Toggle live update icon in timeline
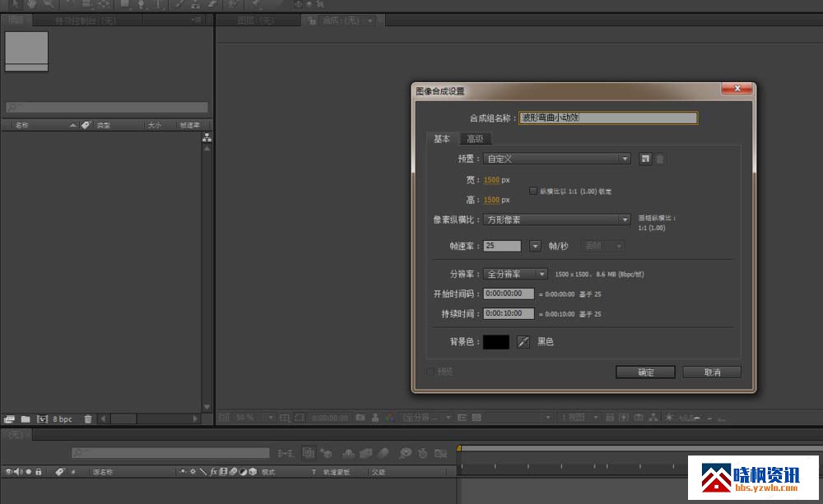The height and width of the screenshot is (504, 823). point(308,452)
